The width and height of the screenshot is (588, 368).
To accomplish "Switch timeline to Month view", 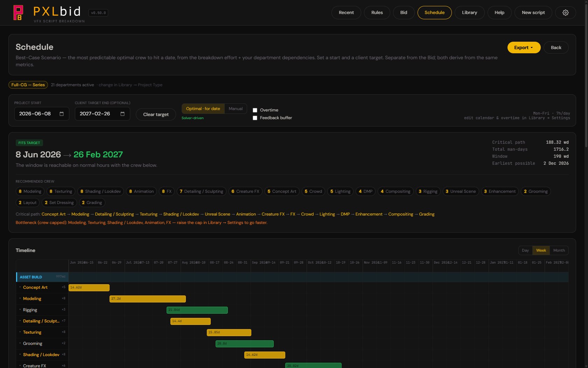I will [559, 250].
